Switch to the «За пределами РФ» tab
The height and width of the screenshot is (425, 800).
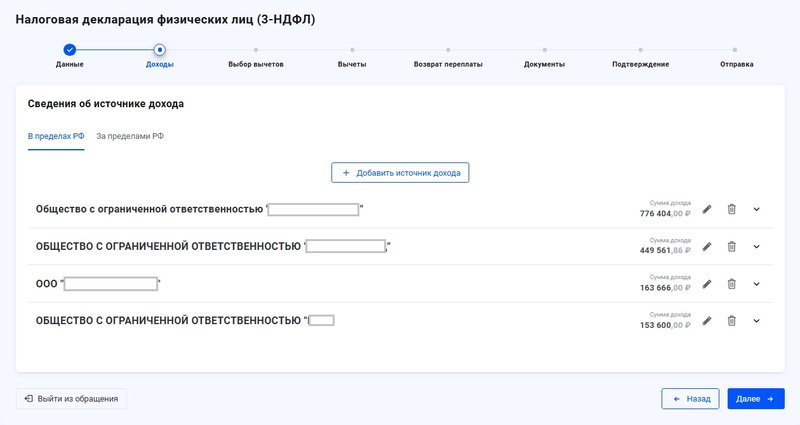point(130,135)
